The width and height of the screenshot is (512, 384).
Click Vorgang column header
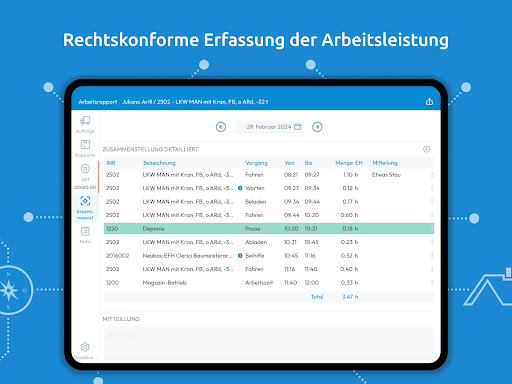(257, 163)
